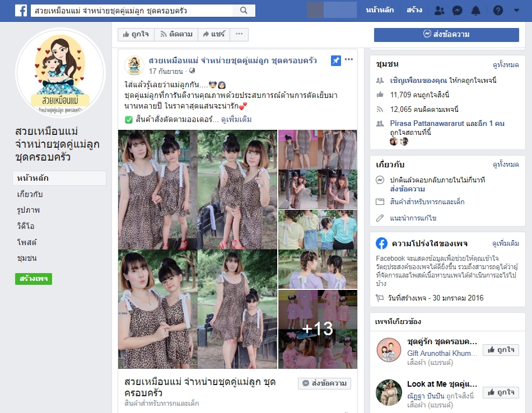532x413 pixels.
Task: Open the post's three-dot options menu
Action: pos(349,60)
